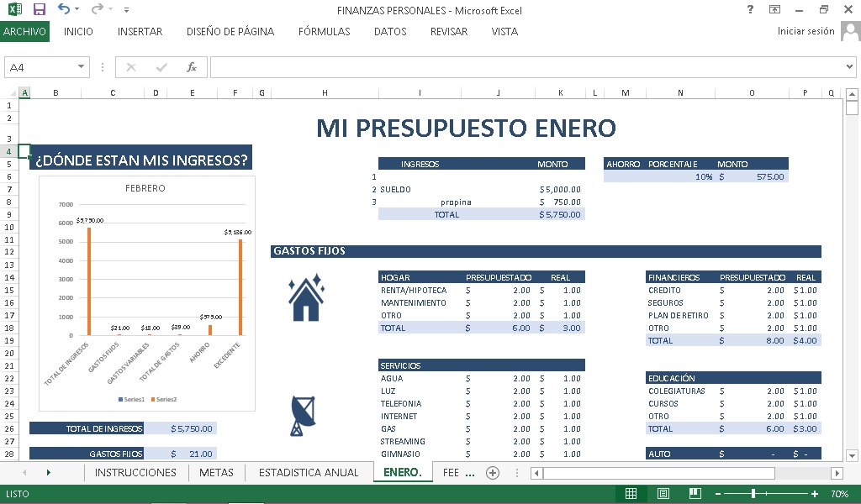The width and height of the screenshot is (861, 504).
Task: Select the Normal view icon in the status bar
Action: (631, 493)
